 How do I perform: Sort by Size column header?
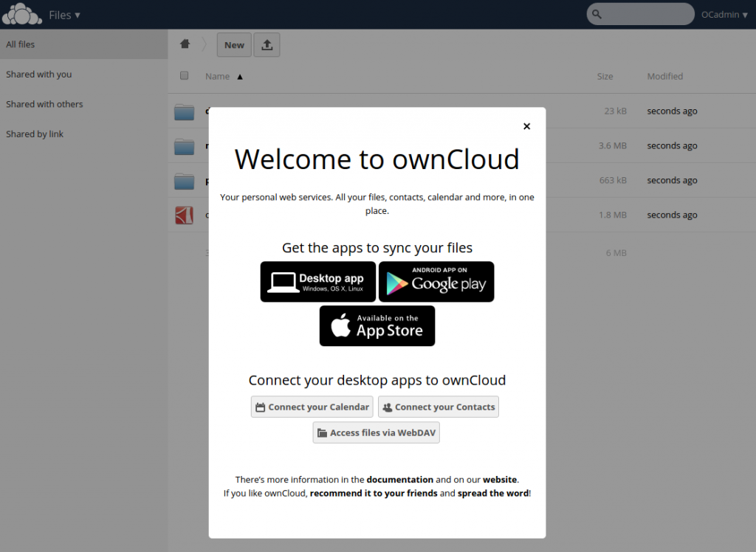point(605,76)
